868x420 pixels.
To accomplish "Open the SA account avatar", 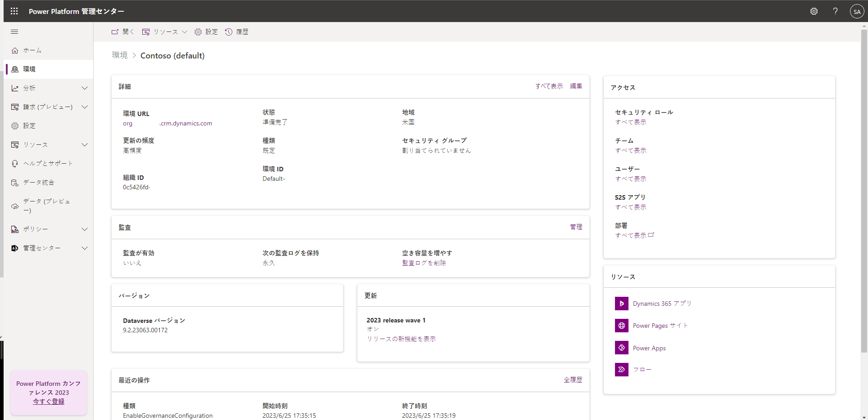I will (857, 12).
